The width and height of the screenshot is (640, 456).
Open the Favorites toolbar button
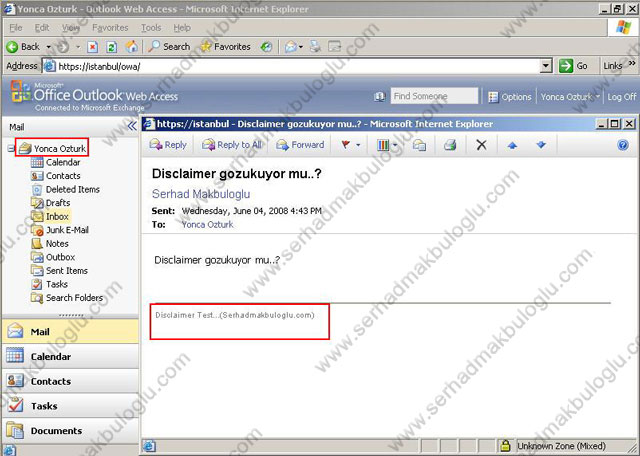[x=225, y=47]
